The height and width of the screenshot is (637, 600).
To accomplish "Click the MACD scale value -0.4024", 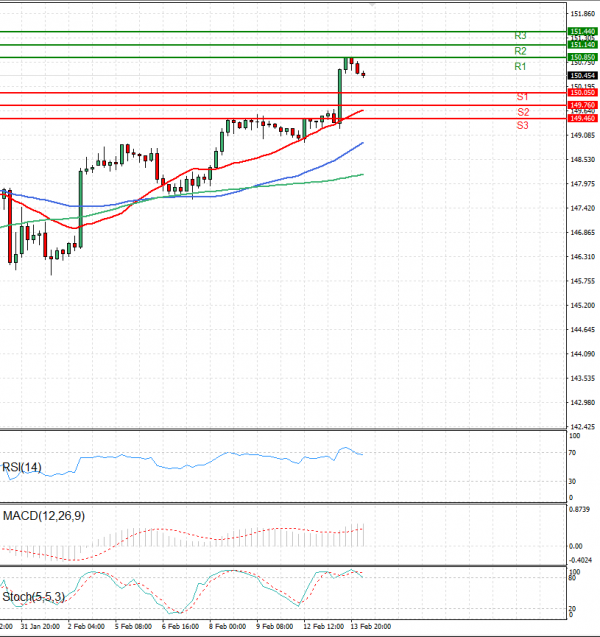I will point(581,560).
